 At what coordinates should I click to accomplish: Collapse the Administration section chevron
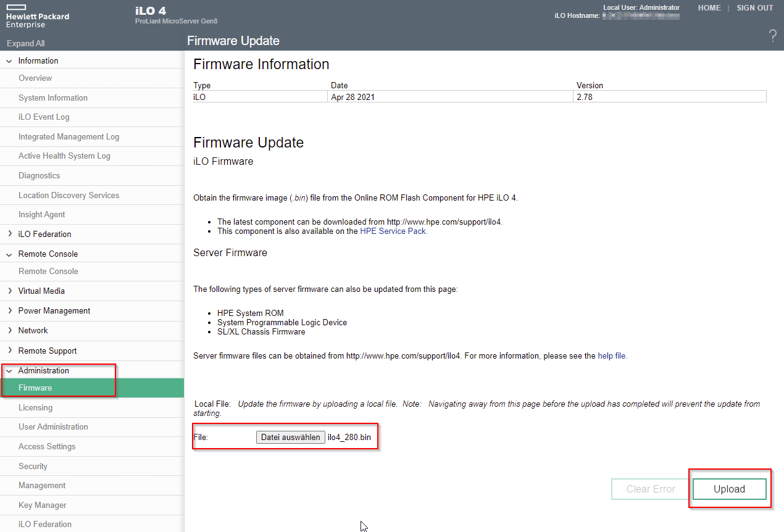pyautogui.click(x=9, y=371)
